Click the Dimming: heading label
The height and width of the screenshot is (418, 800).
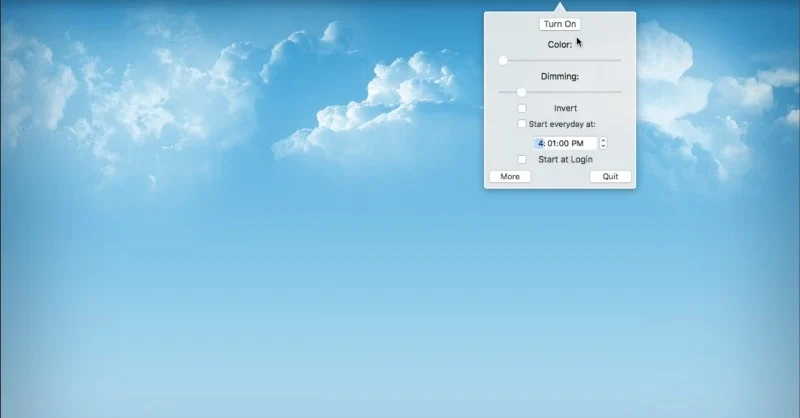click(x=559, y=76)
